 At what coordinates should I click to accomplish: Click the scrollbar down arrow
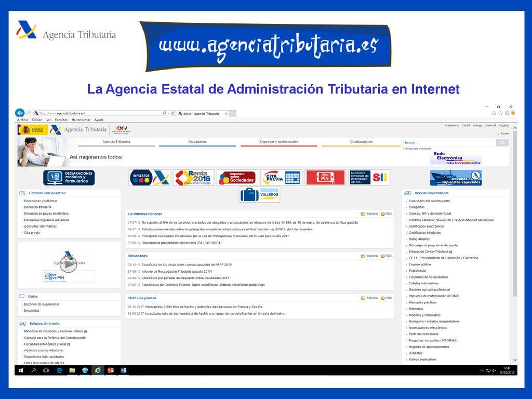515,360
